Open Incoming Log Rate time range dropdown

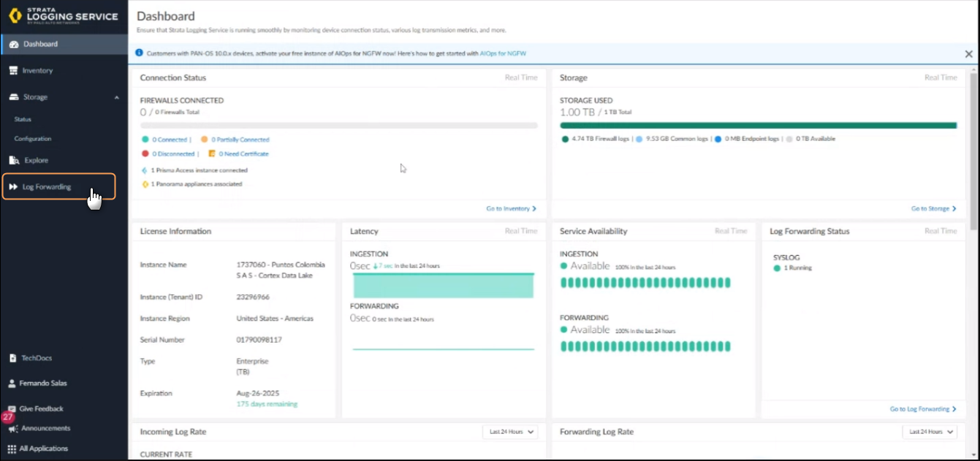point(510,432)
